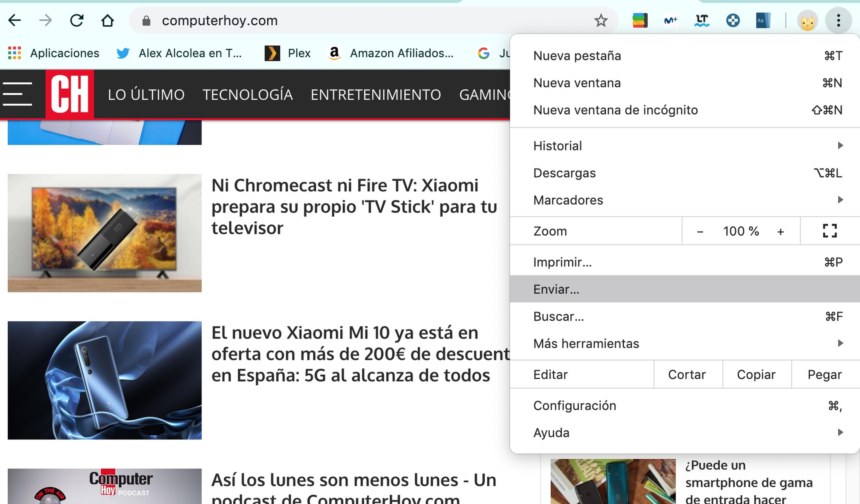Click the Xiaomi TV Stick article thumbnail
This screenshot has width=860, height=504.
[x=104, y=233]
